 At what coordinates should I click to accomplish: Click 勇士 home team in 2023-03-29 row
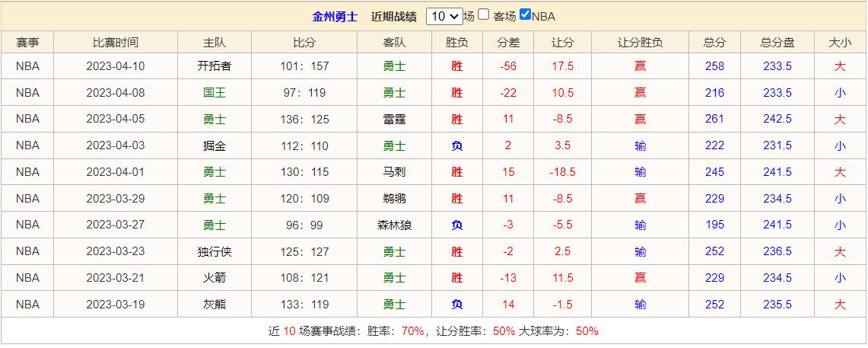point(215,199)
